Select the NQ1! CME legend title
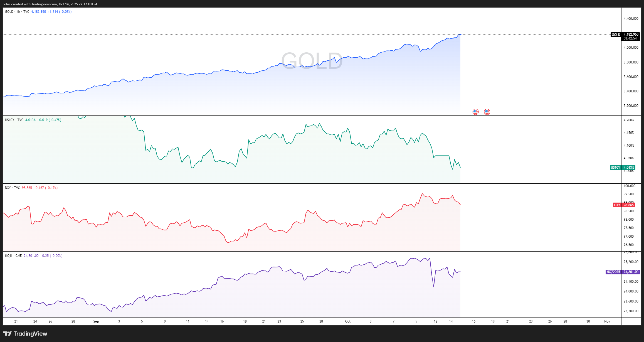 click(x=13, y=256)
